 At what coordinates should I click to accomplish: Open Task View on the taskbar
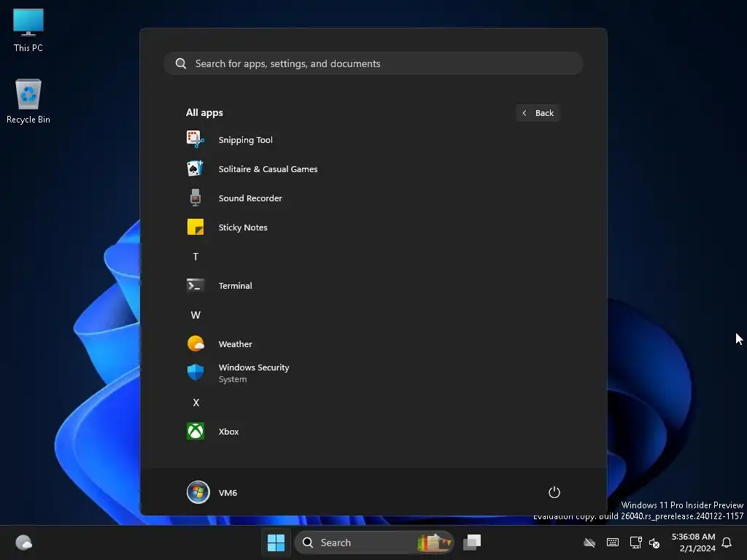pos(472,542)
